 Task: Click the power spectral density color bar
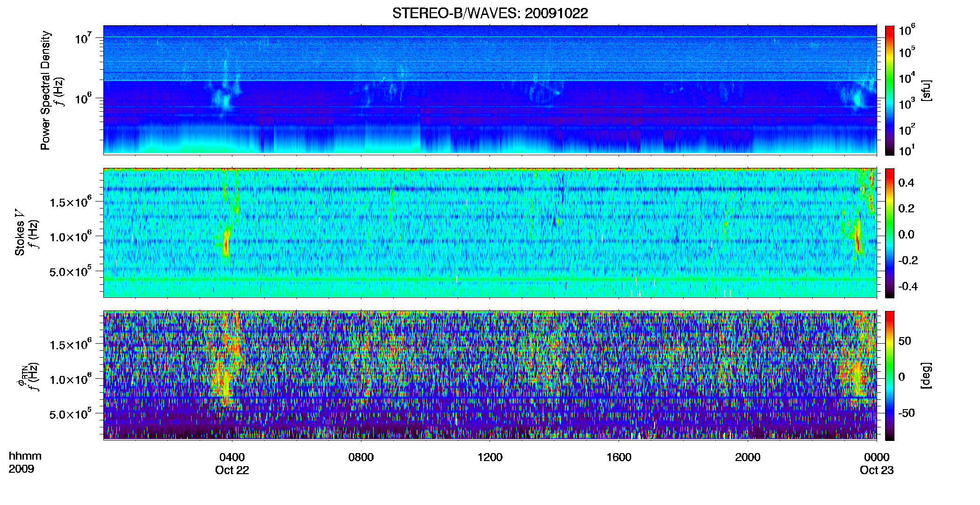[890, 90]
